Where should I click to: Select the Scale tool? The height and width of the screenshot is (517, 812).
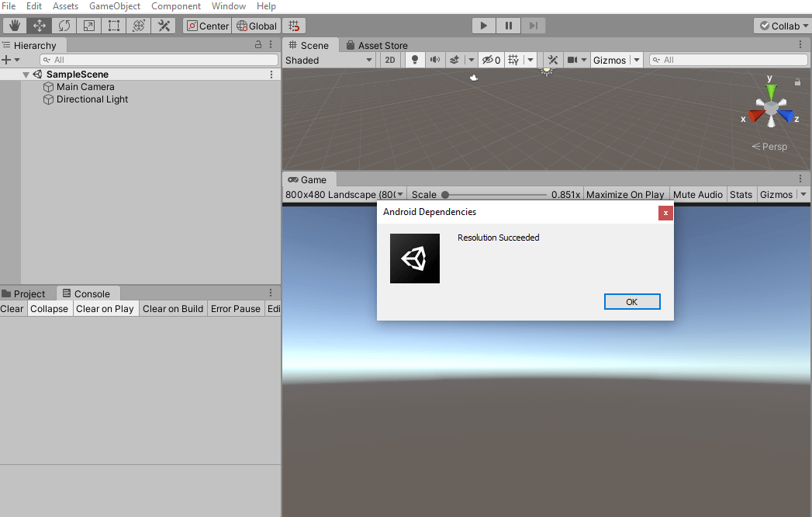coord(89,26)
